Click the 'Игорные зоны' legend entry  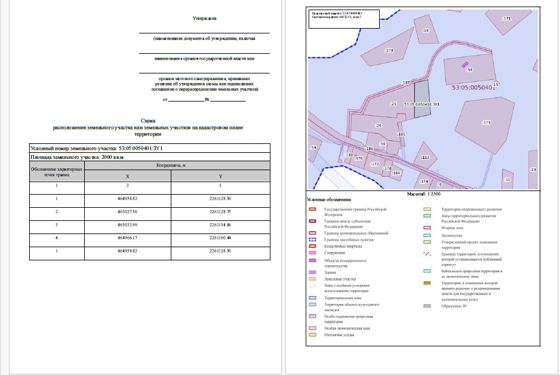coord(452,228)
